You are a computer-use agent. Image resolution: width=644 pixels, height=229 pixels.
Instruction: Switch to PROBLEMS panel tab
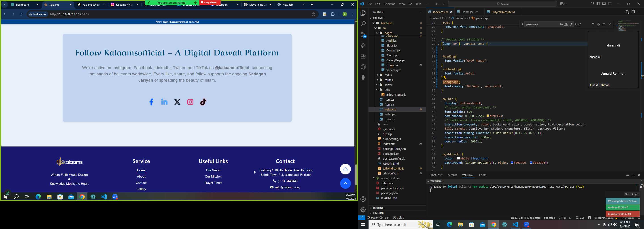coord(436,176)
